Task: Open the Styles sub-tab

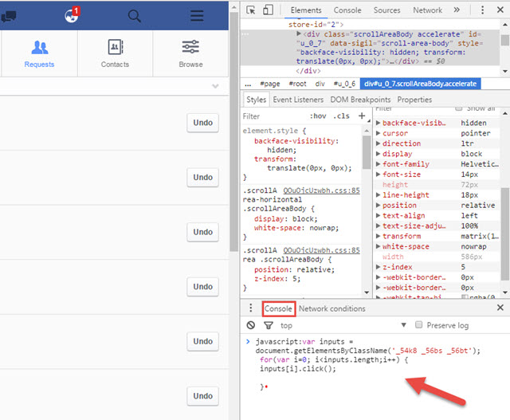Action: 256,100
